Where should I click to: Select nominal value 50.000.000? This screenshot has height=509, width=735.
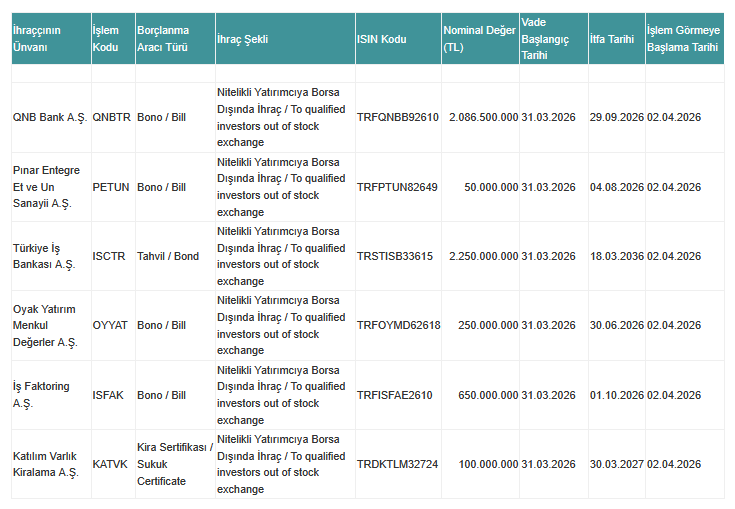point(491,187)
